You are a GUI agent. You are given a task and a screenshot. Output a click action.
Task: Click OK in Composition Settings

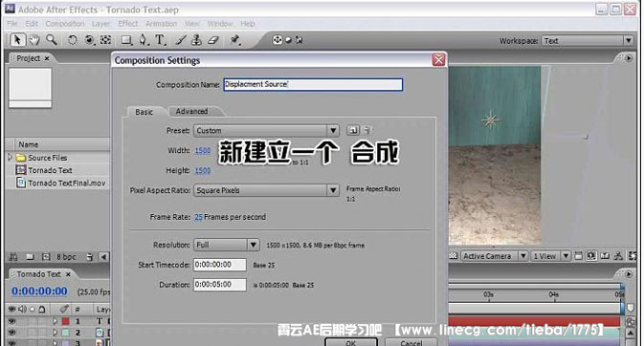[351, 342]
